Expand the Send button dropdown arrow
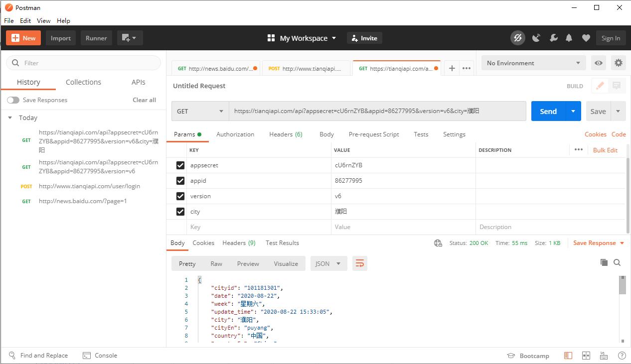This screenshot has width=631, height=364. (573, 111)
